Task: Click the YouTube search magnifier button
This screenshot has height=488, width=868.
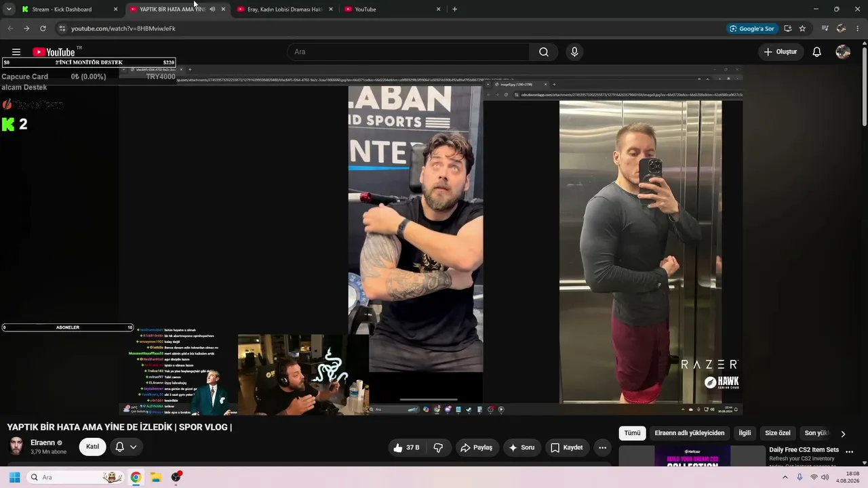Action: click(x=544, y=52)
